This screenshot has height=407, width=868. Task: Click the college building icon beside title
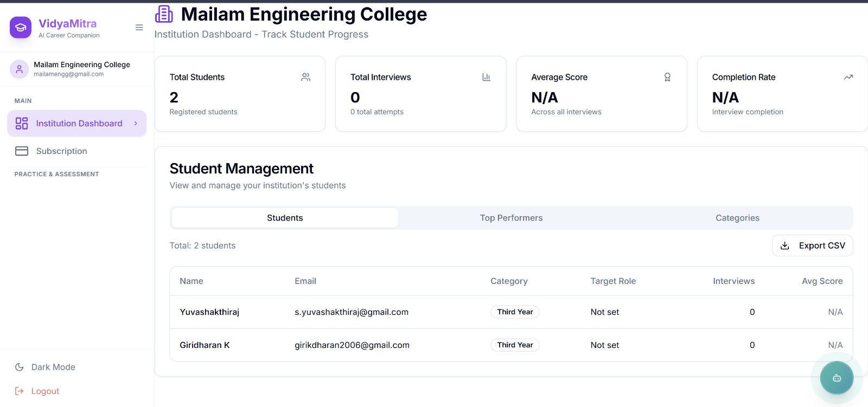(164, 14)
